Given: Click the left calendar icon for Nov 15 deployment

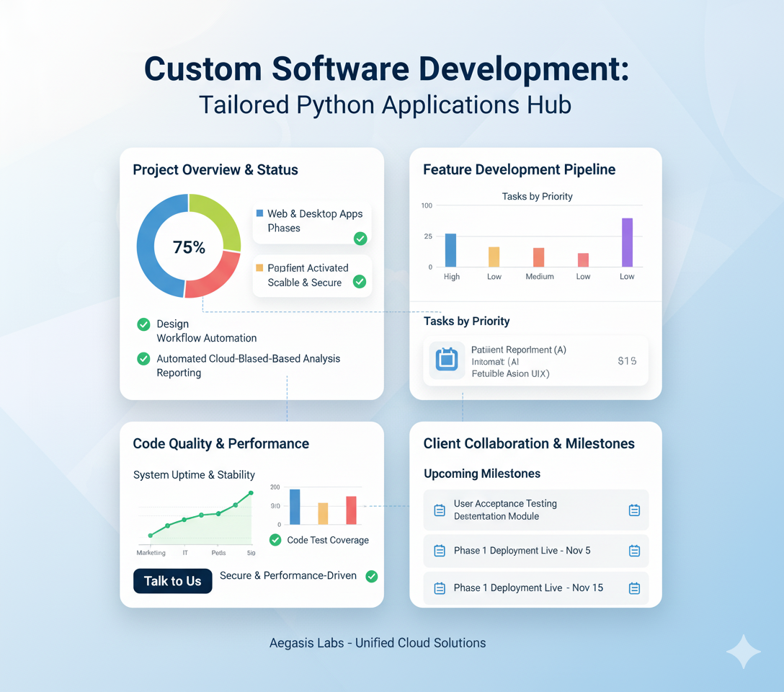Looking at the screenshot, I should (440, 588).
